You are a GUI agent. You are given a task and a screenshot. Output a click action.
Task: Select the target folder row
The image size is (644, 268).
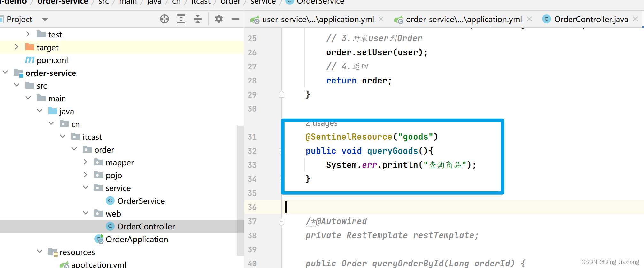coord(121,47)
